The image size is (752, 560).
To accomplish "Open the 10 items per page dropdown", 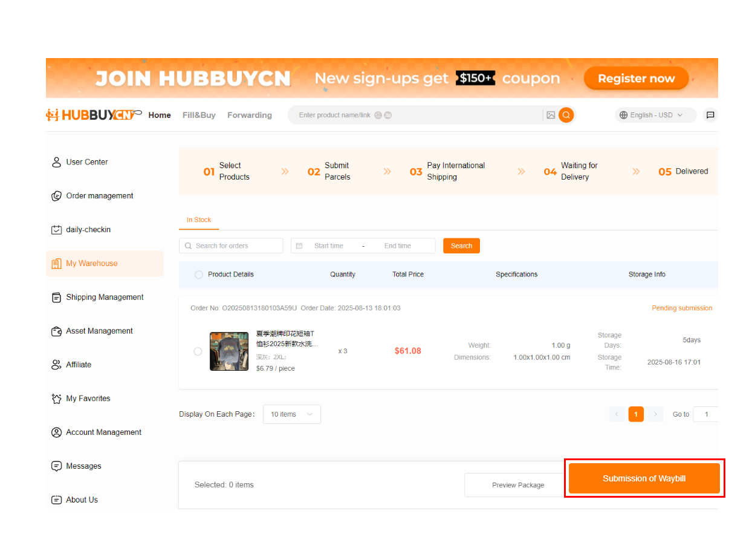I will click(x=291, y=414).
